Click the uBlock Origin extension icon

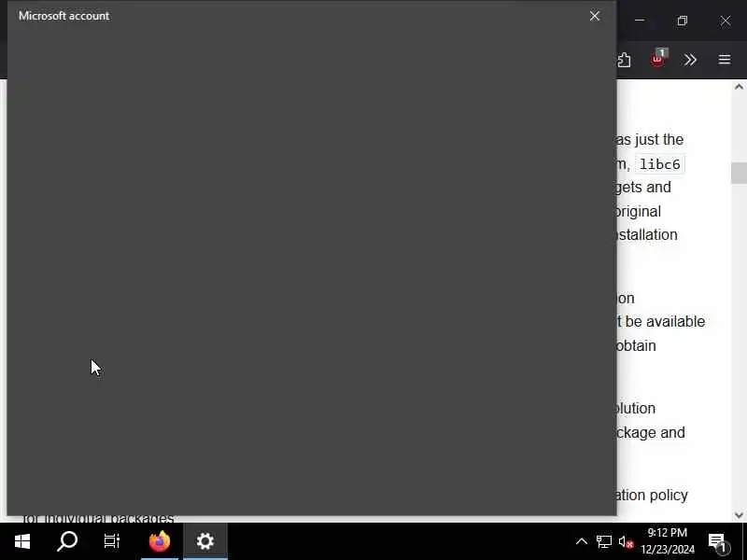tap(658, 59)
